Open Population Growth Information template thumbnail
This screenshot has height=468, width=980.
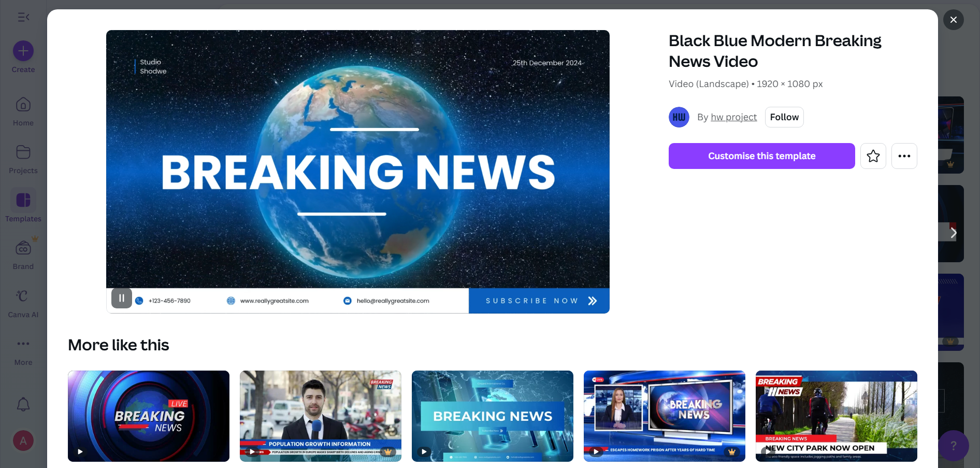pos(321,416)
